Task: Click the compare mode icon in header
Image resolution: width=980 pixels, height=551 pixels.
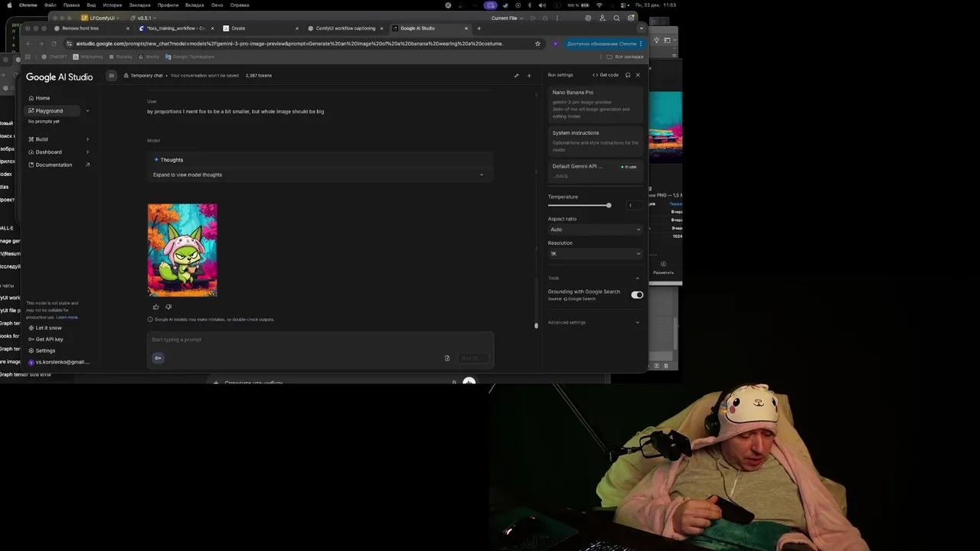Action: 516,75
